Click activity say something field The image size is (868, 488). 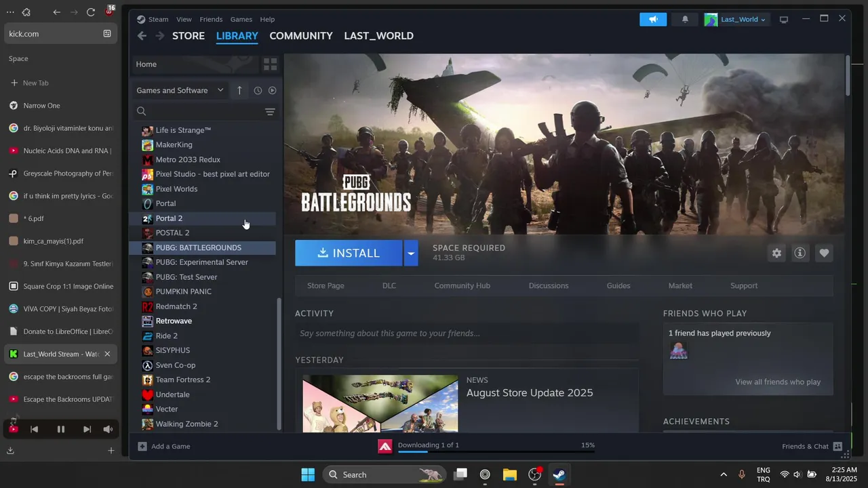tap(467, 333)
